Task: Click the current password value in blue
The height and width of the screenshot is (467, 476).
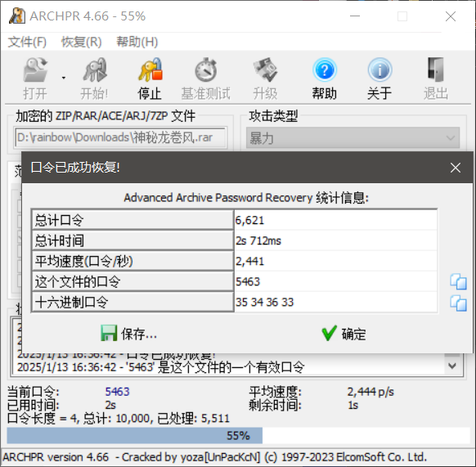Action: [x=117, y=392]
